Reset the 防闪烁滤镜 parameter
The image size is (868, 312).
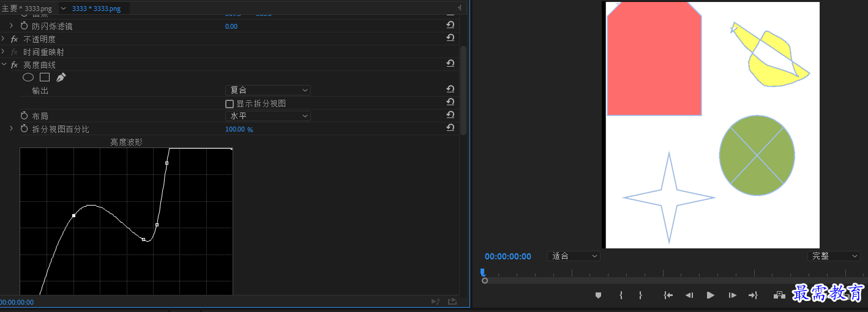click(x=450, y=25)
